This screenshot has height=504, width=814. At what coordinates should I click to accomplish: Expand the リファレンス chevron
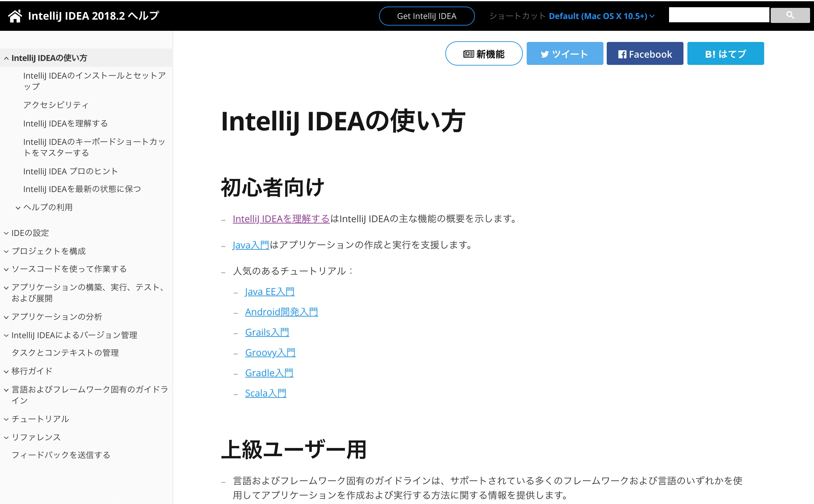tap(6, 437)
